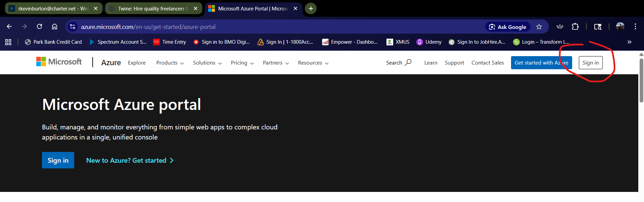The width and height of the screenshot is (644, 202).
Task: Click the browser forward arrow
Action: click(x=24, y=27)
